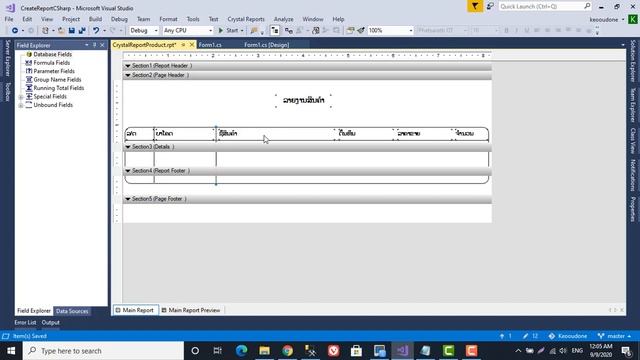Click the green Start debugging arrow

(221, 31)
